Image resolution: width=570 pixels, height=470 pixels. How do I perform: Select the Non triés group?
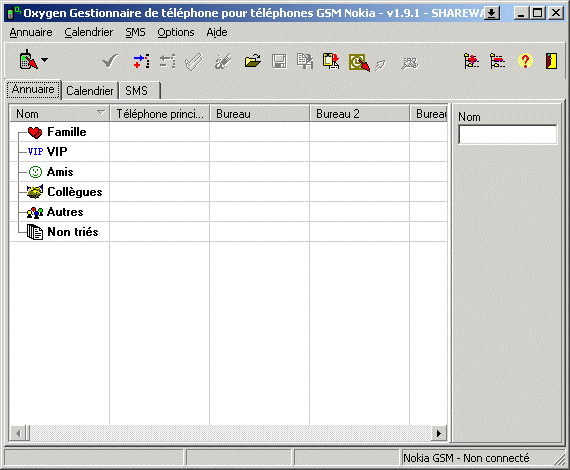(73, 232)
